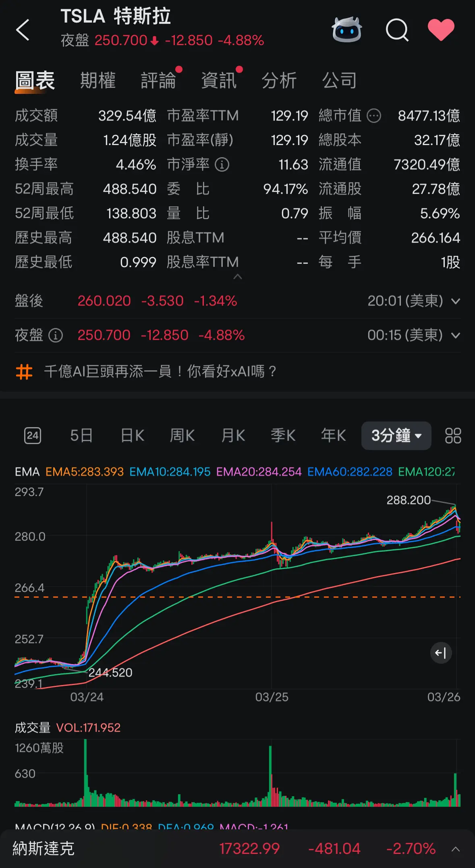Tap the 納斯達克 index name
Viewport: 475px width, 868px height.
(x=44, y=849)
